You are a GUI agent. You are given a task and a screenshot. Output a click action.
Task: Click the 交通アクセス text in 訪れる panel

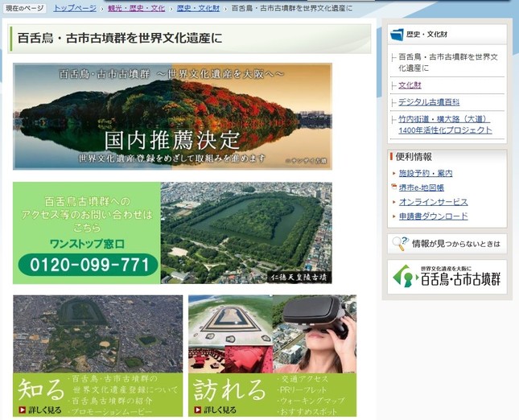[x=304, y=379]
